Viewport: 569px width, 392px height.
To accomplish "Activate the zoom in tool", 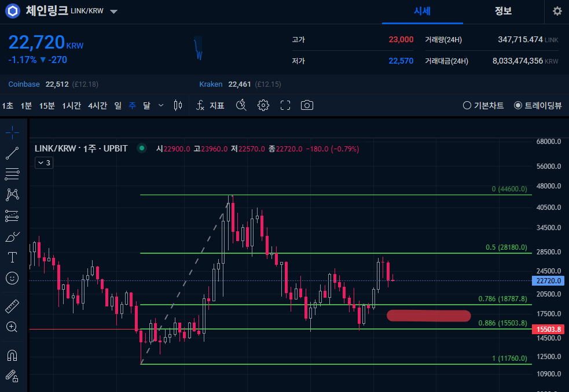I will [12, 327].
